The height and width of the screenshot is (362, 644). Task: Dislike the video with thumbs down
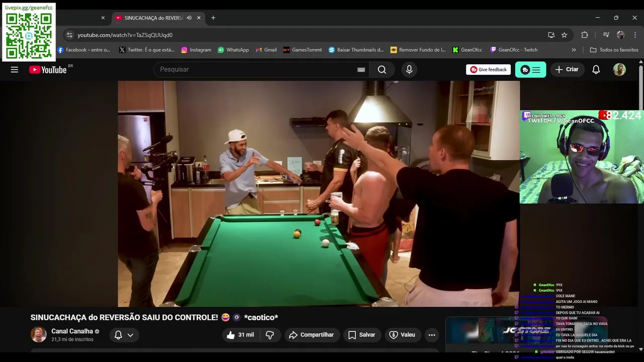[270, 335]
